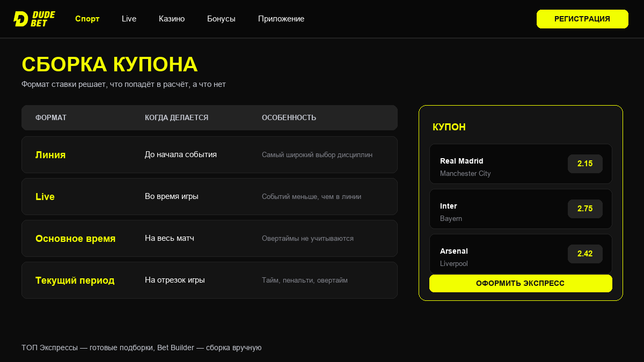The image size is (644, 362).
Task: Click the Линия format row title
Action: click(x=50, y=155)
